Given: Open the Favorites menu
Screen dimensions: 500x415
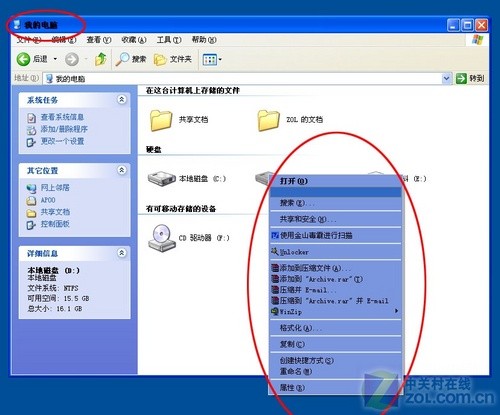Looking at the screenshot, I should pos(134,40).
